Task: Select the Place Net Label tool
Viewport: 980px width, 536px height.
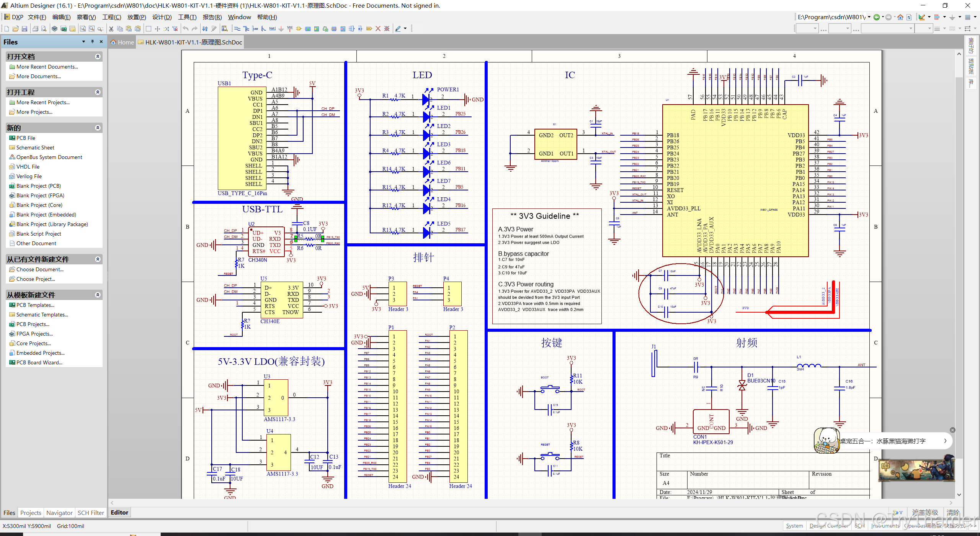Action: pyautogui.click(x=272, y=29)
